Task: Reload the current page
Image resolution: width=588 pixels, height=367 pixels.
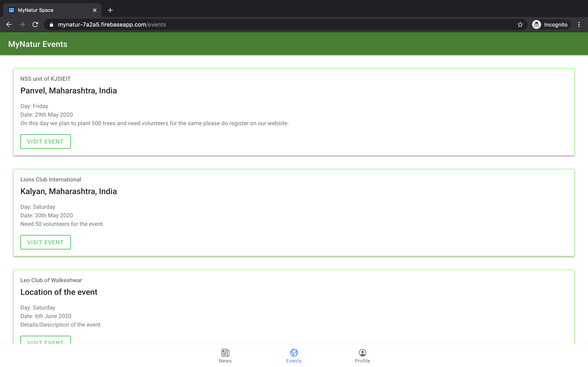Action: click(35, 24)
